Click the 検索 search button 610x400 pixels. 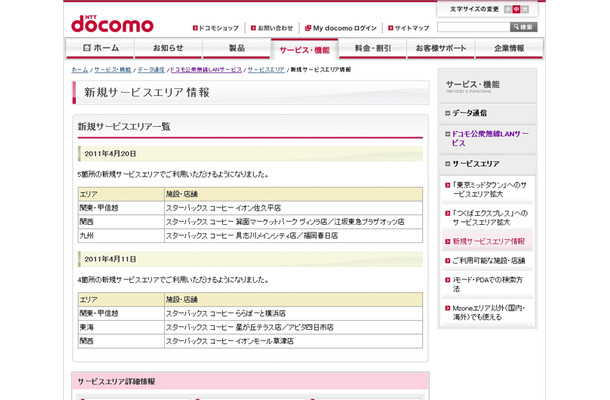tap(524, 27)
